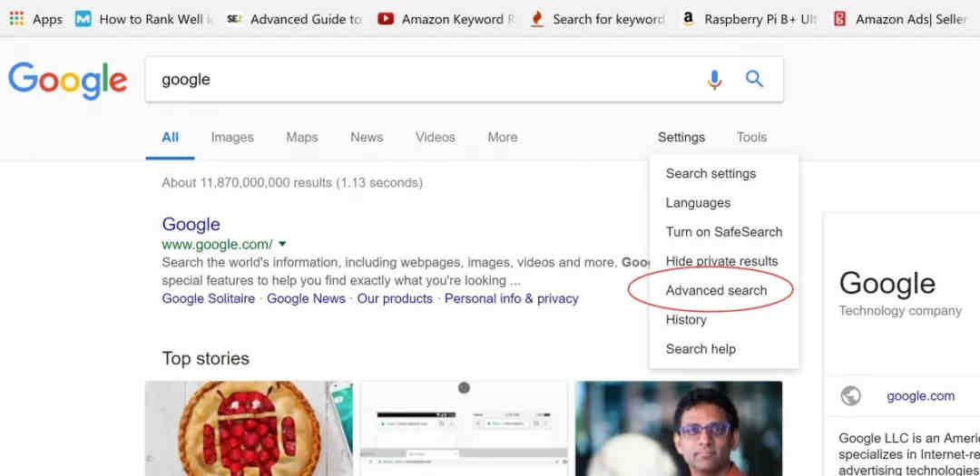
Task: Open the Amazon Raspberry Pi bookmark icon
Action: tap(688, 19)
